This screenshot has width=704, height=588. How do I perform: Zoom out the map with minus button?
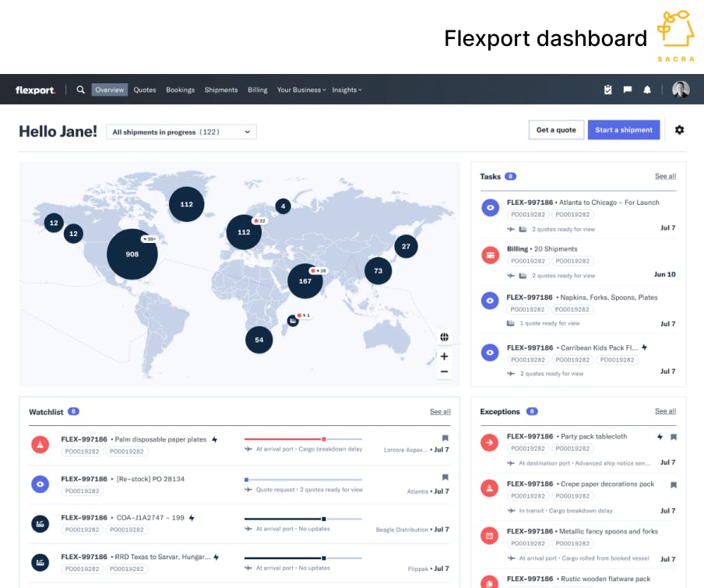pyautogui.click(x=444, y=371)
